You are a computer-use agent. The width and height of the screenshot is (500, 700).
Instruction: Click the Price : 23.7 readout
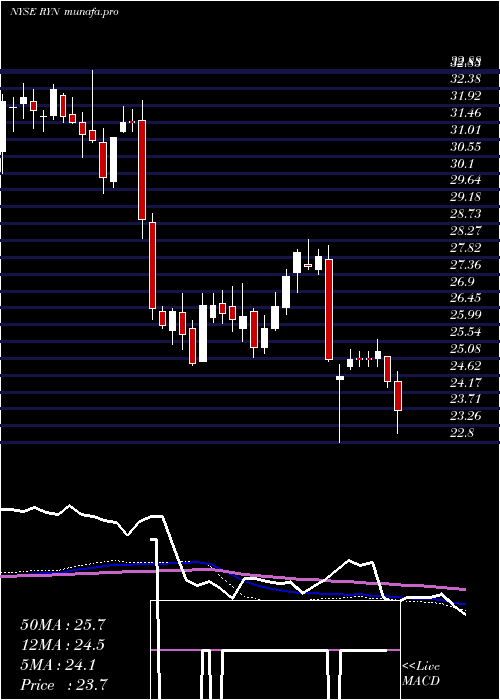(64, 685)
